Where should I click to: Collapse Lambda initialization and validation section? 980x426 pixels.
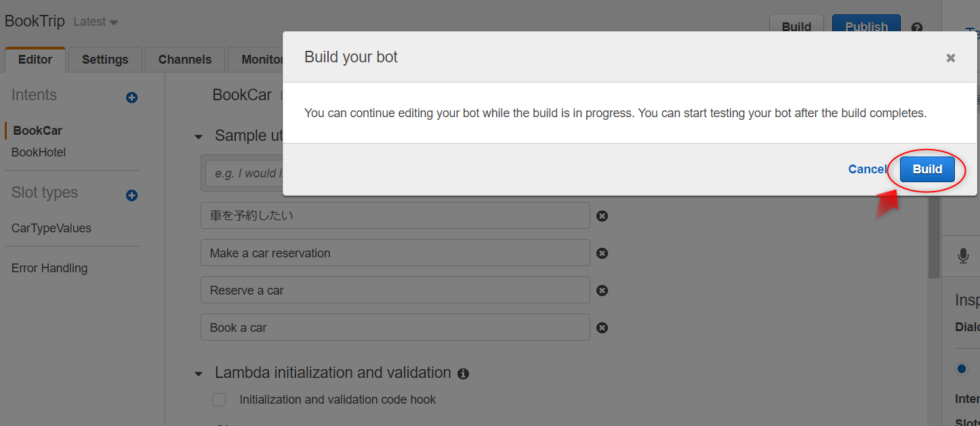[x=199, y=374]
